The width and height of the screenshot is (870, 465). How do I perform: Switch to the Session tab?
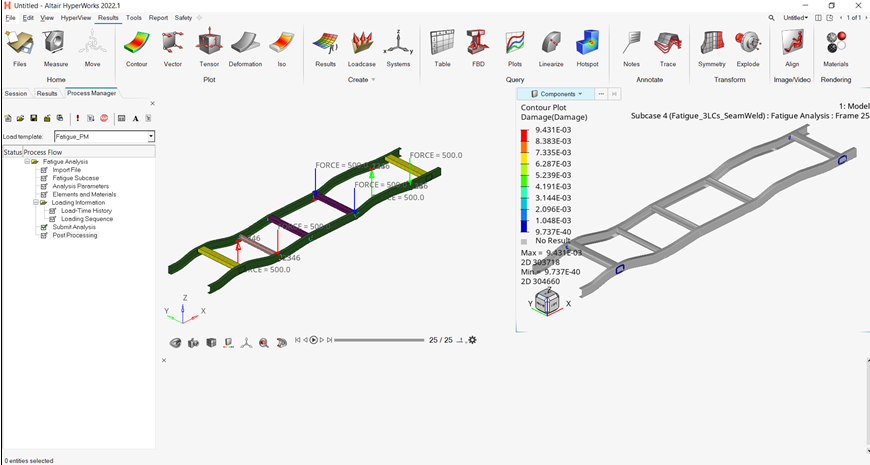pos(16,93)
